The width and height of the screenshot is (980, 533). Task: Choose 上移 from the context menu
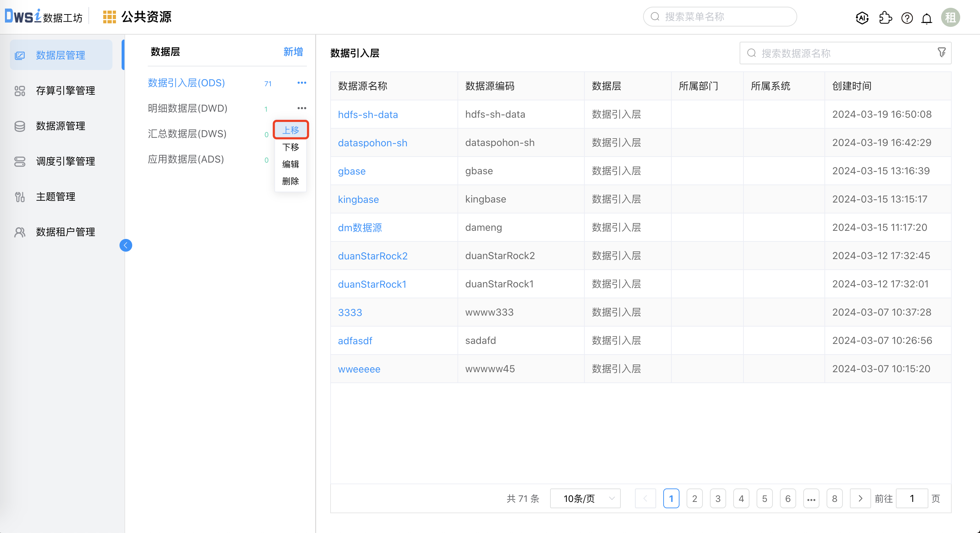(291, 130)
